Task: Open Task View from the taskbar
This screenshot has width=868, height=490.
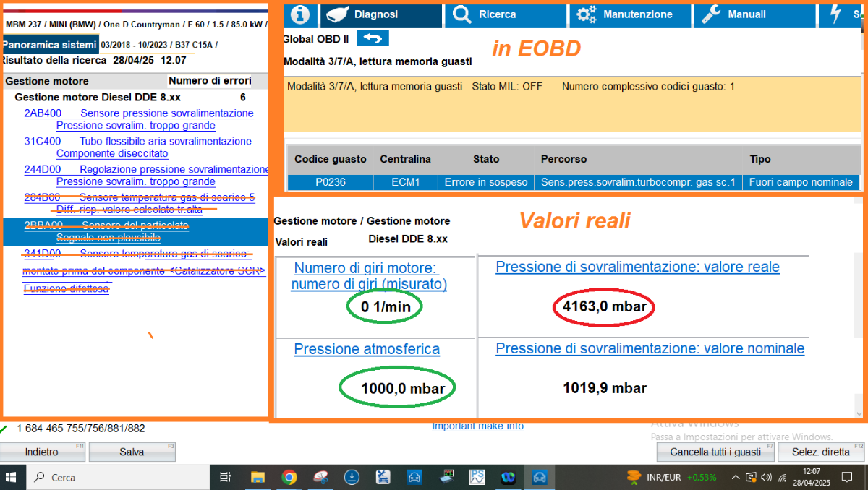Action: [x=225, y=478]
